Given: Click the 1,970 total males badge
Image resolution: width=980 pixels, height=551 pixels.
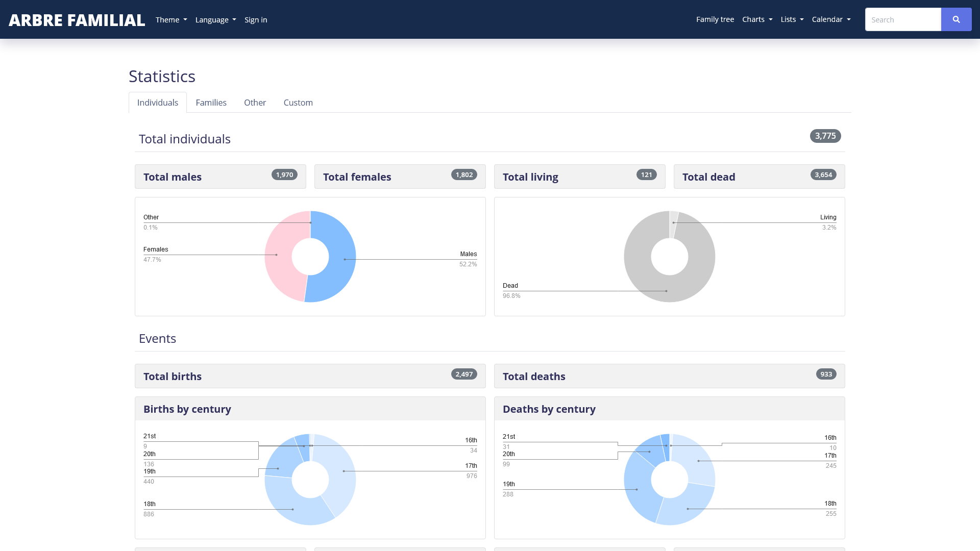Looking at the screenshot, I should [x=284, y=174].
